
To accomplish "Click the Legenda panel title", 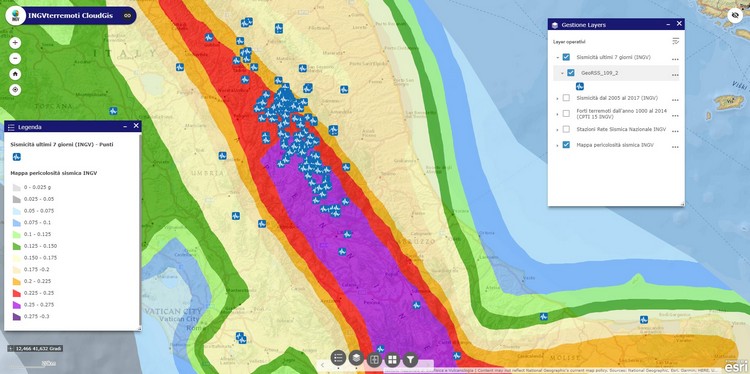I will 30,127.
